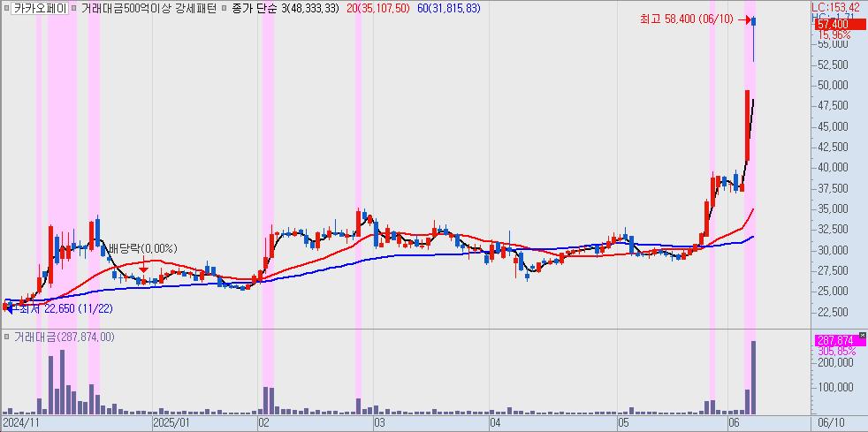Click the square marker before 종가 단순
Screen dimensions: 868x432
point(223,8)
